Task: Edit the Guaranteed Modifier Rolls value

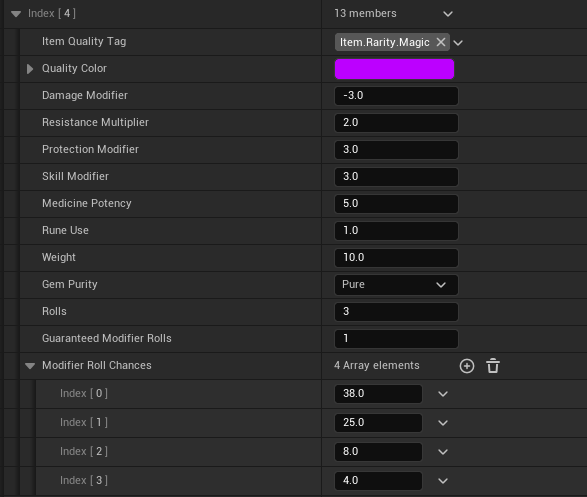Action: [x=396, y=339]
